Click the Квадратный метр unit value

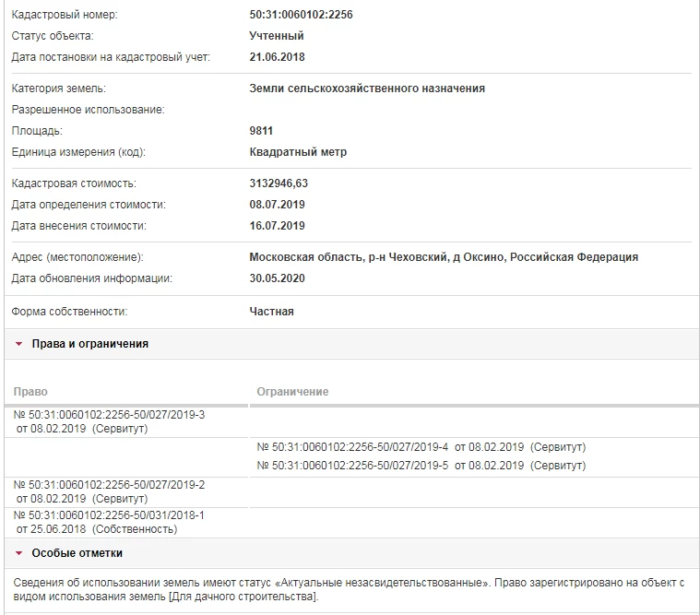point(298,152)
